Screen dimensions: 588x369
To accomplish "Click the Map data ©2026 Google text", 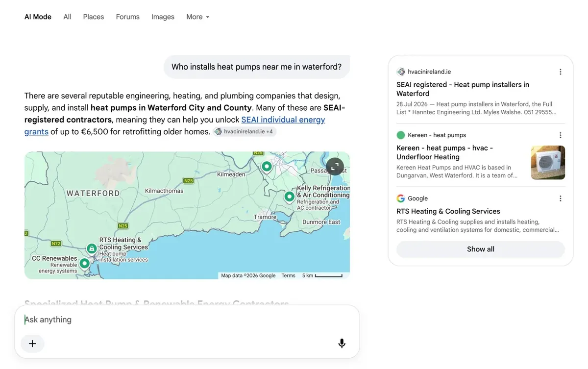I will [x=248, y=275].
